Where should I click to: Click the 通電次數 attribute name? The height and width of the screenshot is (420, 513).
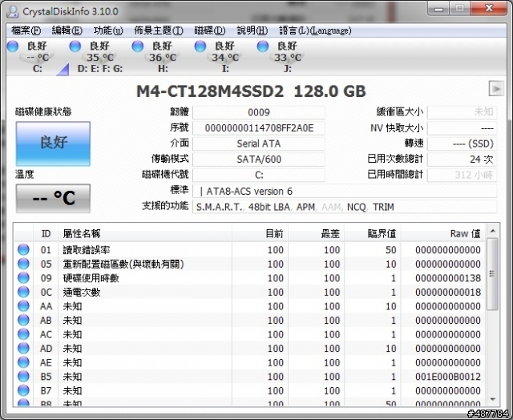pyautogui.click(x=82, y=292)
